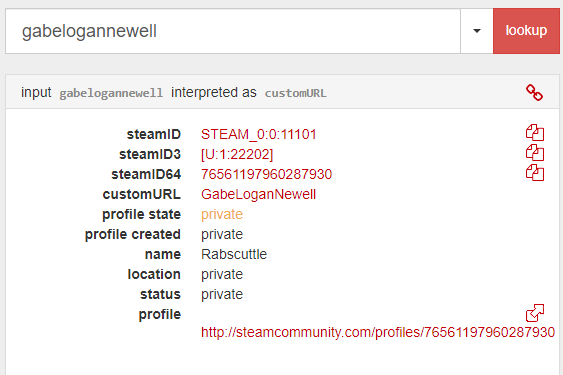
Task: Click the STEAM_0:0:11101 steamID link
Action: [259, 134]
